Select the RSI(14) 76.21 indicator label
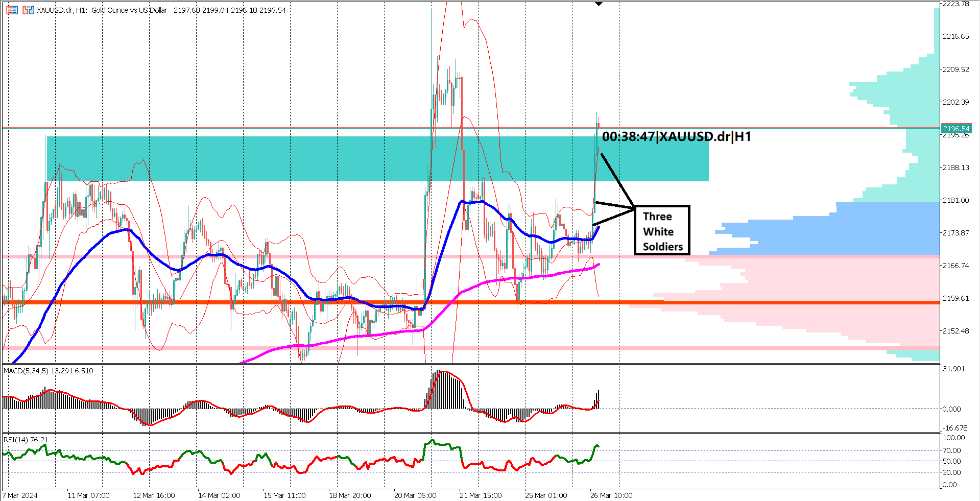Image resolution: width=980 pixels, height=501 pixels. (x=25, y=439)
